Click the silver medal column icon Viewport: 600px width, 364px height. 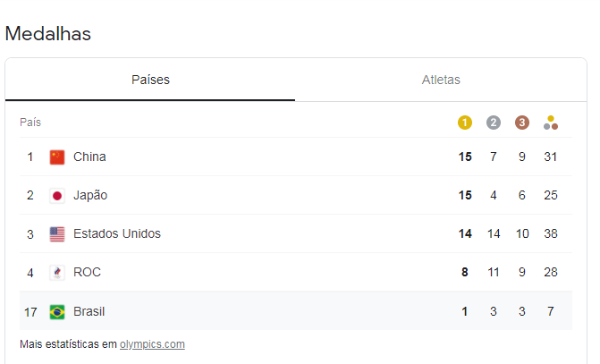point(494,123)
